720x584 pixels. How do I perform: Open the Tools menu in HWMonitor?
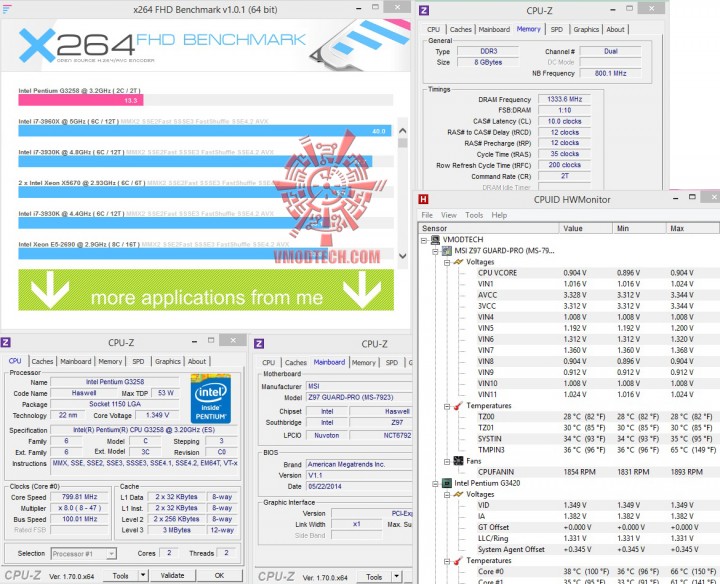tap(474, 215)
